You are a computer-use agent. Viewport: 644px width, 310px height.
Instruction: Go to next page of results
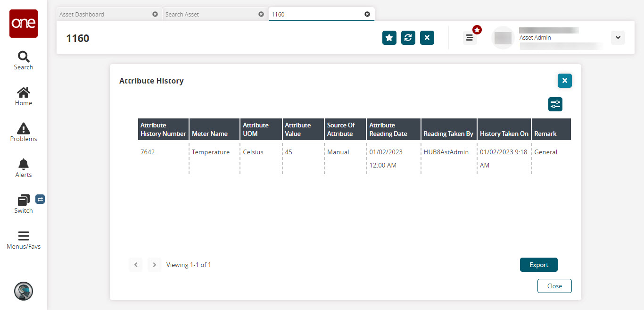pos(154,265)
